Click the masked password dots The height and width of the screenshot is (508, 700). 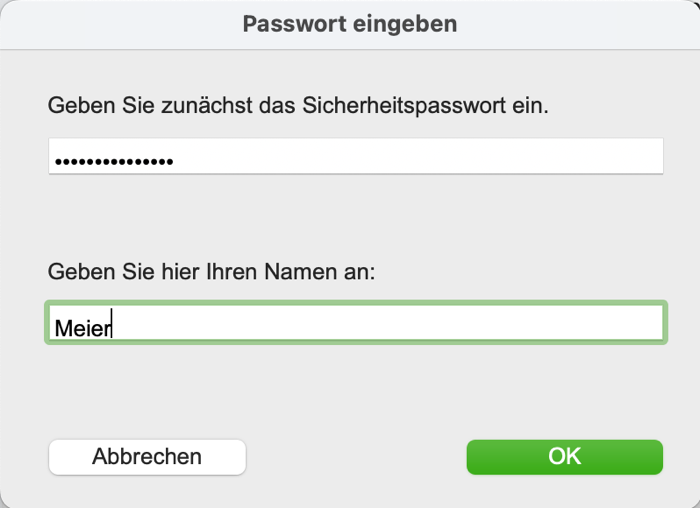pyautogui.click(x=113, y=161)
